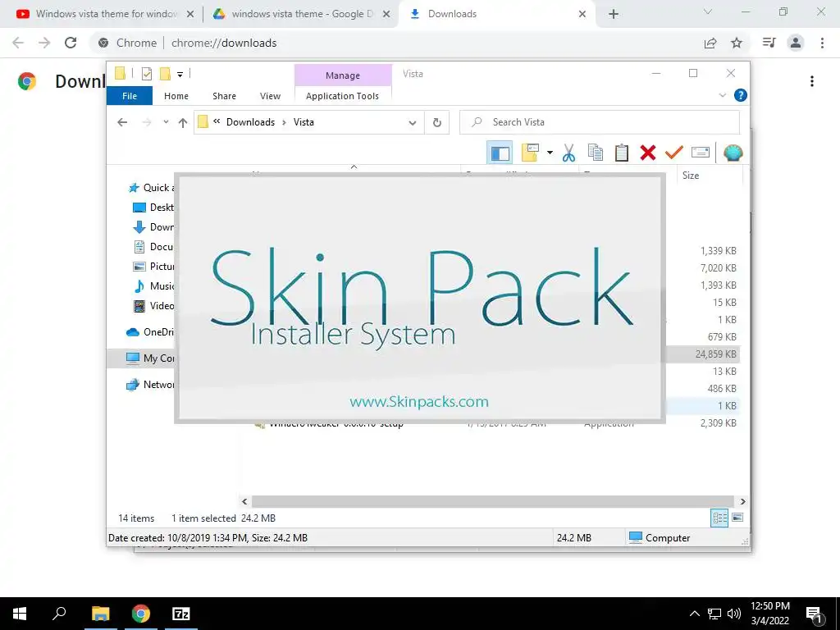Toggle the navigation pane toolbar button
Viewport: 840px width, 630px height.
[500, 153]
